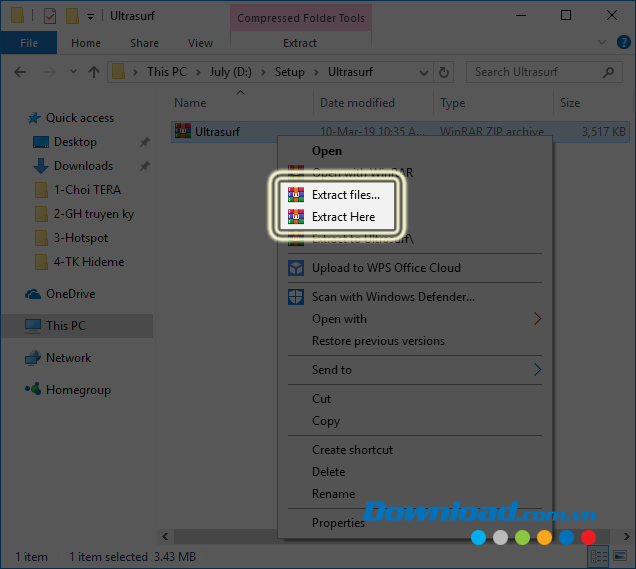The height and width of the screenshot is (569, 636).
Task: Click the Desktop icon in the sidebar
Action: (x=41, y=142)
